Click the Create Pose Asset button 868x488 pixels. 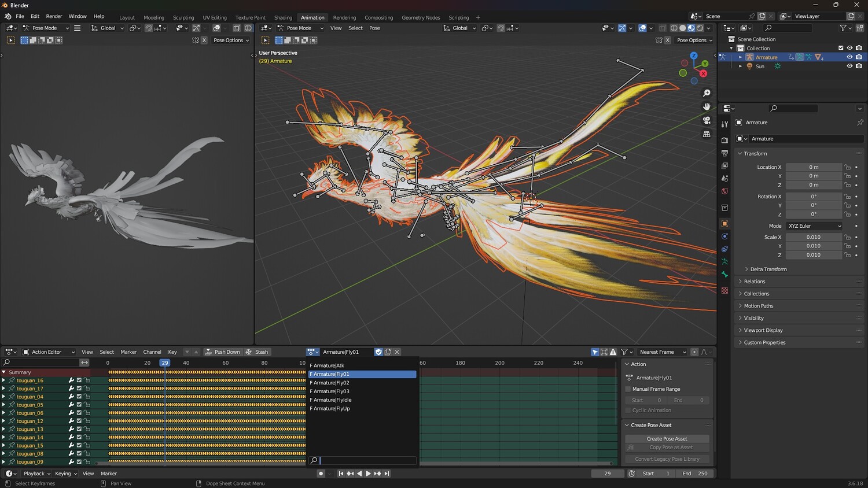coord(667,439)
